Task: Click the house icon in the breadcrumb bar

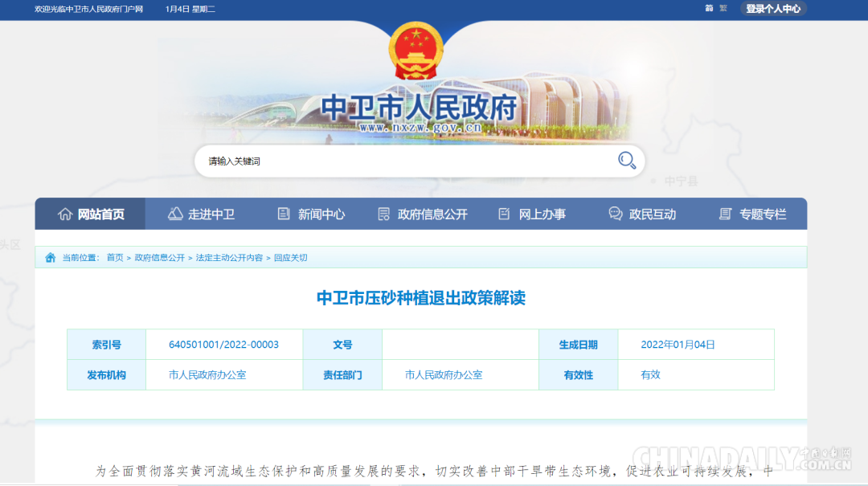Action: pyautogui.click(x=50, y=257)
